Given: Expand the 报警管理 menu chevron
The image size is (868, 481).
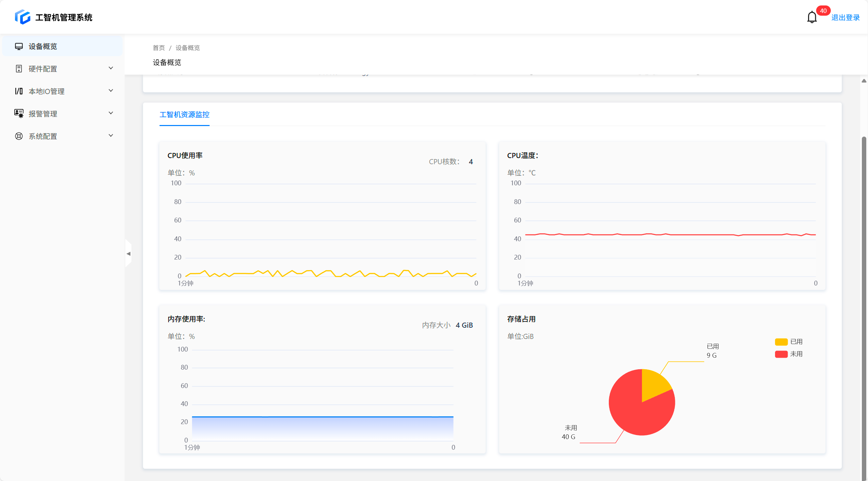Looking at the screenshot, I should pos(111,113).
